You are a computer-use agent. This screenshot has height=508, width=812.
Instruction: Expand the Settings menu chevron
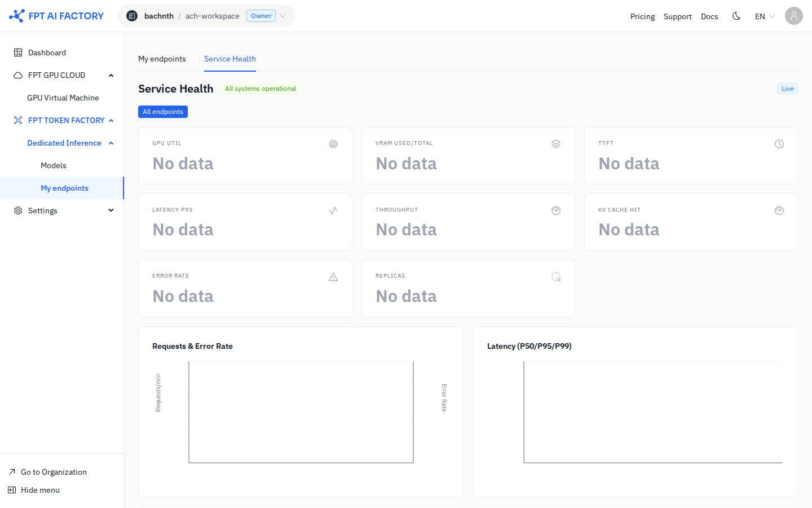pos(111,211)
